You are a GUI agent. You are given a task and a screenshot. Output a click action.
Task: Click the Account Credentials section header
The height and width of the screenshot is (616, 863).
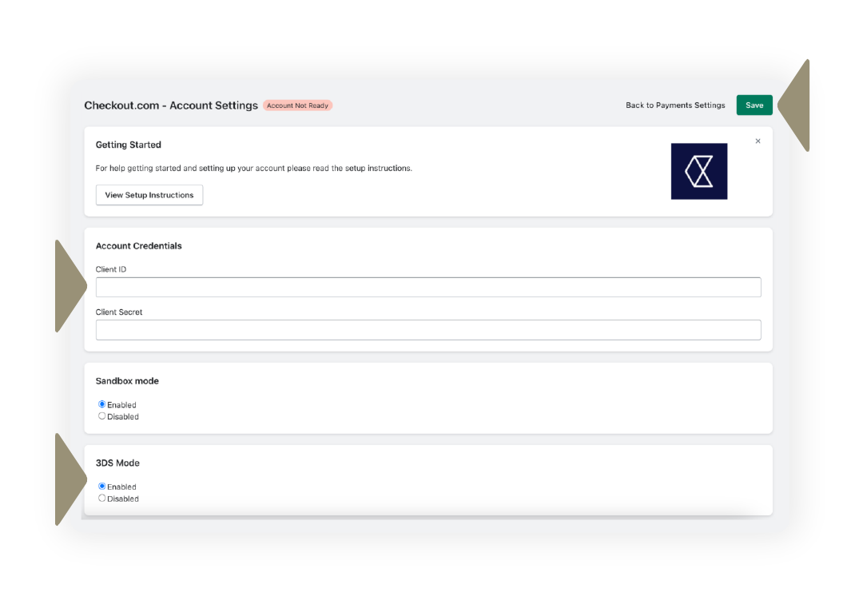click(x=138, y=246)
